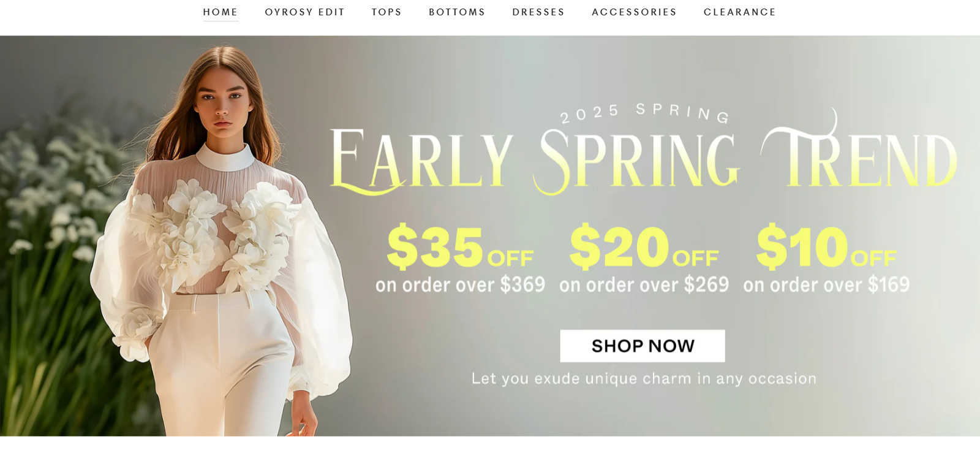Select the BOTTOMS navigation item
Screen dimensions: 980x453
click(x=457, y=12)
